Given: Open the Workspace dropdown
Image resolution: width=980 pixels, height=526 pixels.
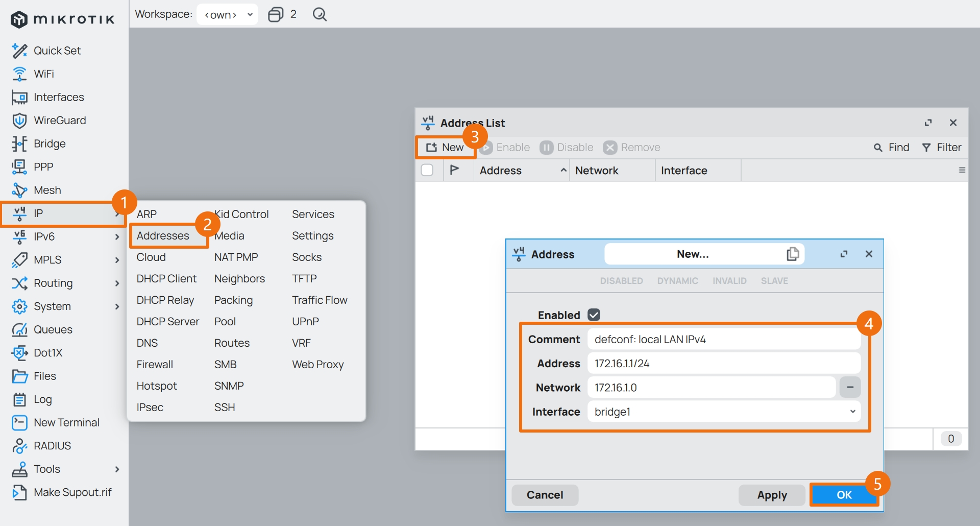Looking at the screenshot, I should click(228, 14).
